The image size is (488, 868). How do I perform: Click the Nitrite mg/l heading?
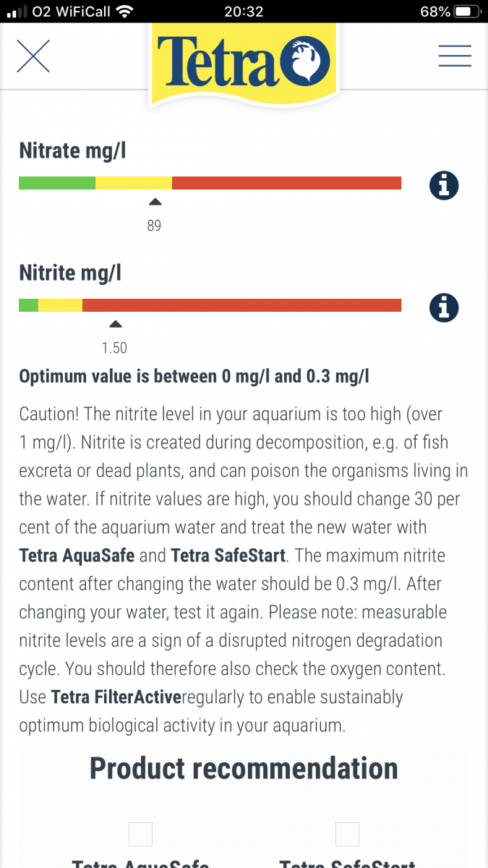click(x=70, y=273)
